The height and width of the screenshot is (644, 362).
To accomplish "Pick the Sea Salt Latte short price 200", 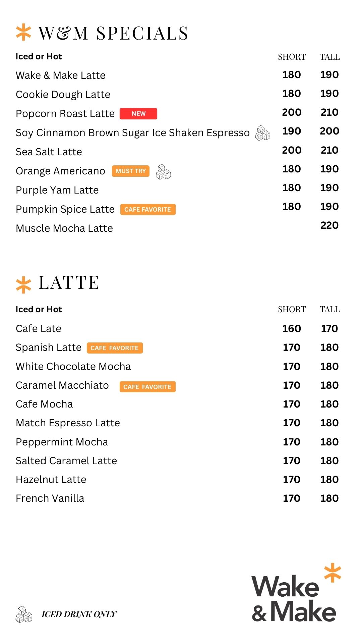I will tap(292, 150).
